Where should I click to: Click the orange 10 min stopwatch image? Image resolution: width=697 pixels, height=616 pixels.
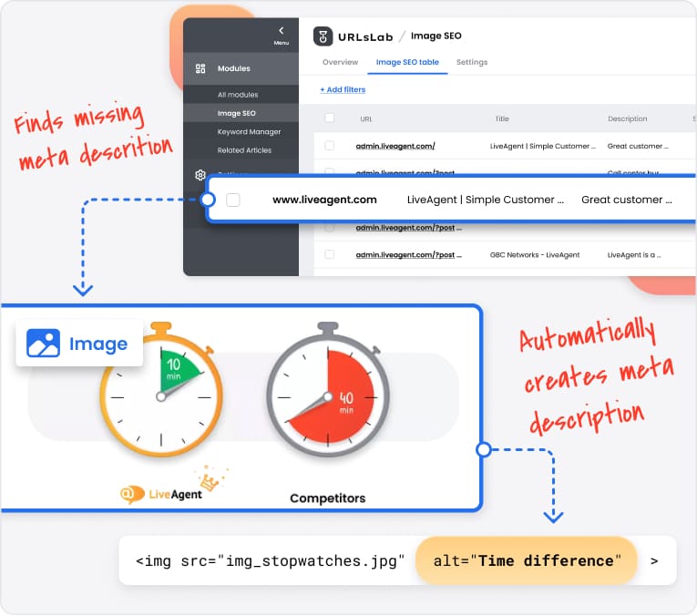[x=161, y=389]
